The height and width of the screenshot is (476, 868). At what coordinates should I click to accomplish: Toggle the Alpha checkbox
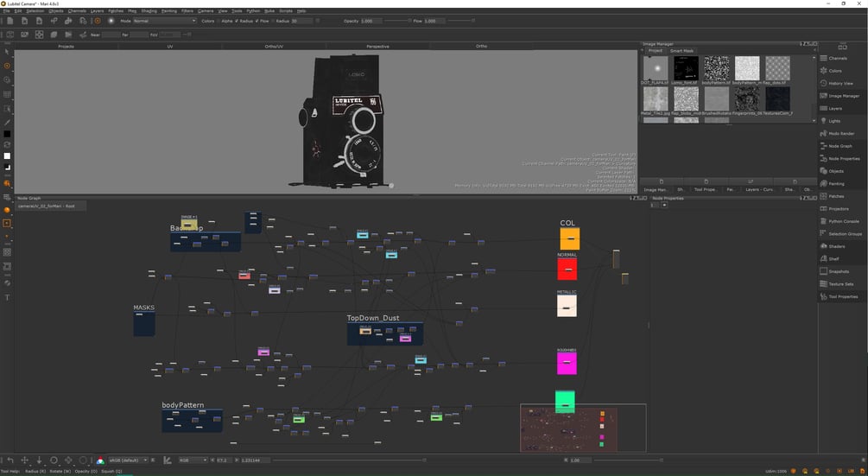point(219,21)
